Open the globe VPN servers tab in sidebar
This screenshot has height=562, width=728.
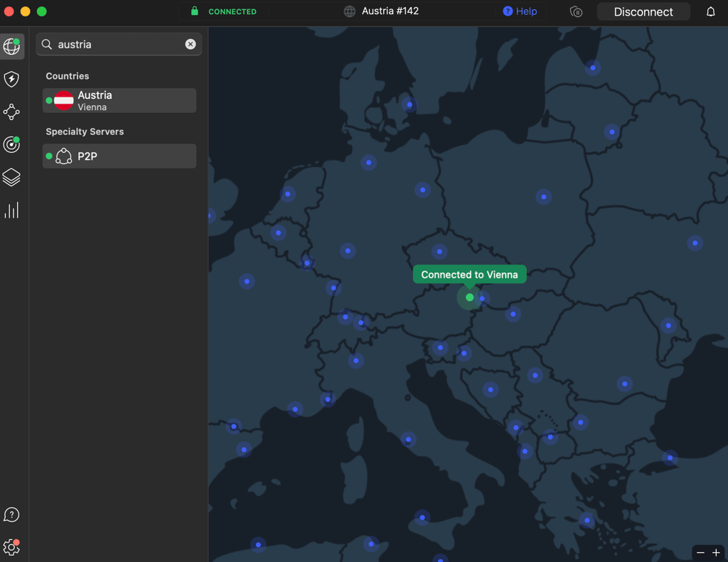coord(12,46)
